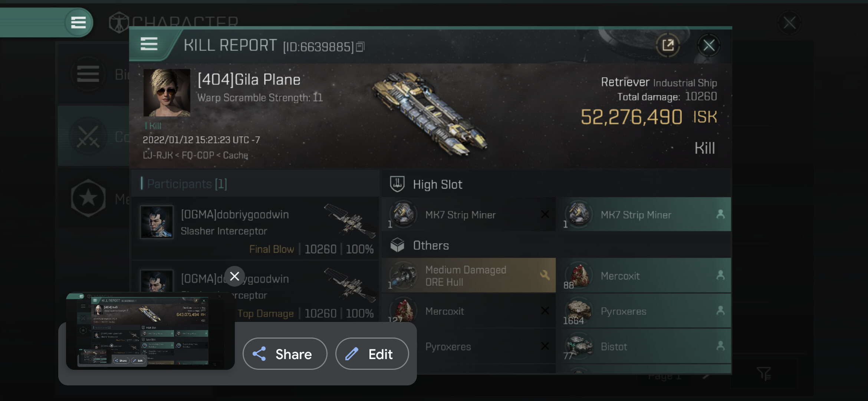Open the kill report hamburger menu
Viewport: 868px width, 401px height.
click(149, 44)
